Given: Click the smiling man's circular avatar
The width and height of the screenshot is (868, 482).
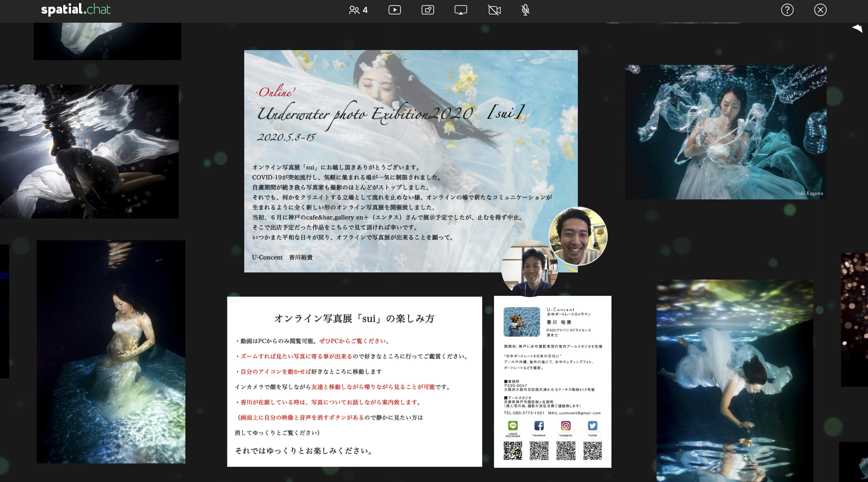Looking at the screenshot, I should [578, 236].
